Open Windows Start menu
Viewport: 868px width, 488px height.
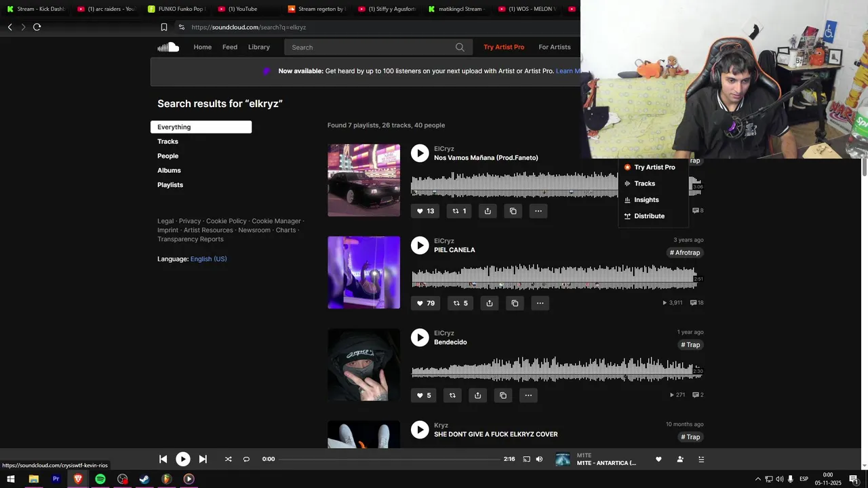tap(11, 479)
